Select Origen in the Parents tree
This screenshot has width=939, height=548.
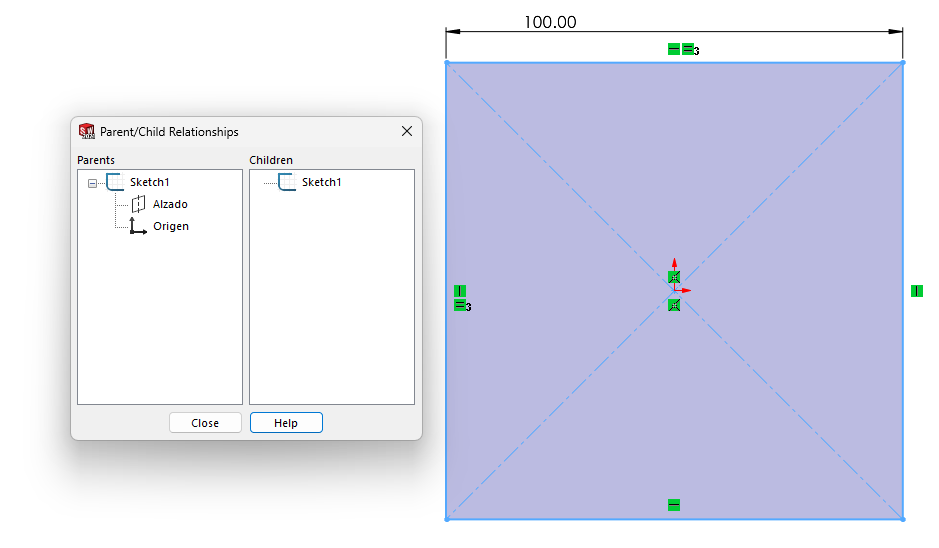[x=170, y=226]
